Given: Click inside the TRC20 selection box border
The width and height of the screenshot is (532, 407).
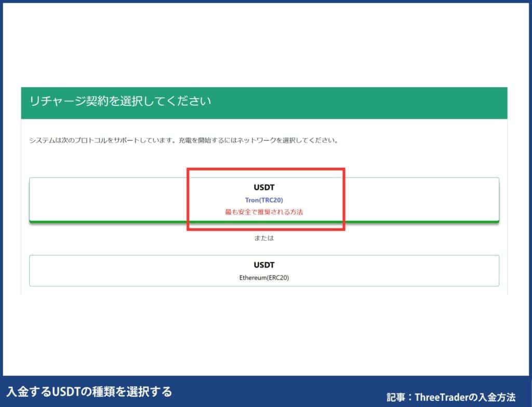Looking at the screenshot, I should 104,200.
